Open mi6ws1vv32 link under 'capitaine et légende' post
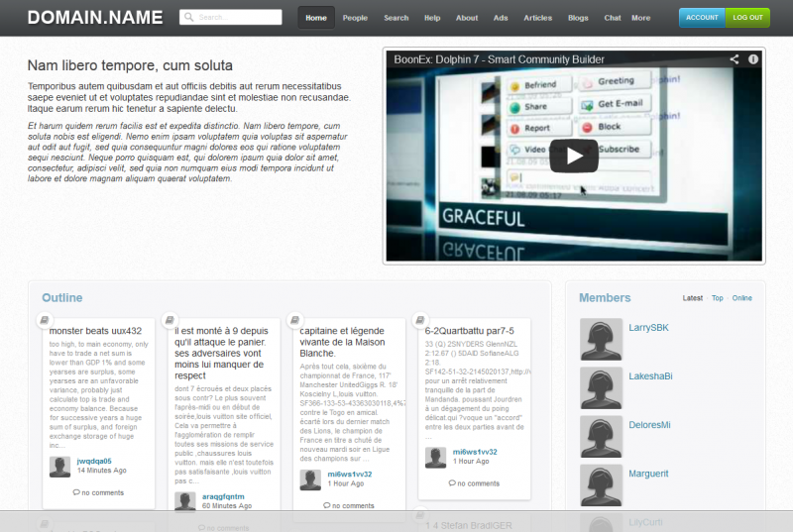Viewport: 793px width, 532px height. tap(350, 474)
